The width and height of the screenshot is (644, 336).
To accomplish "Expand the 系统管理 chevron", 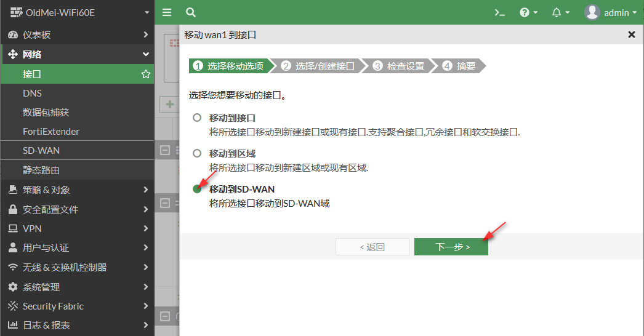I will [145, 287].
